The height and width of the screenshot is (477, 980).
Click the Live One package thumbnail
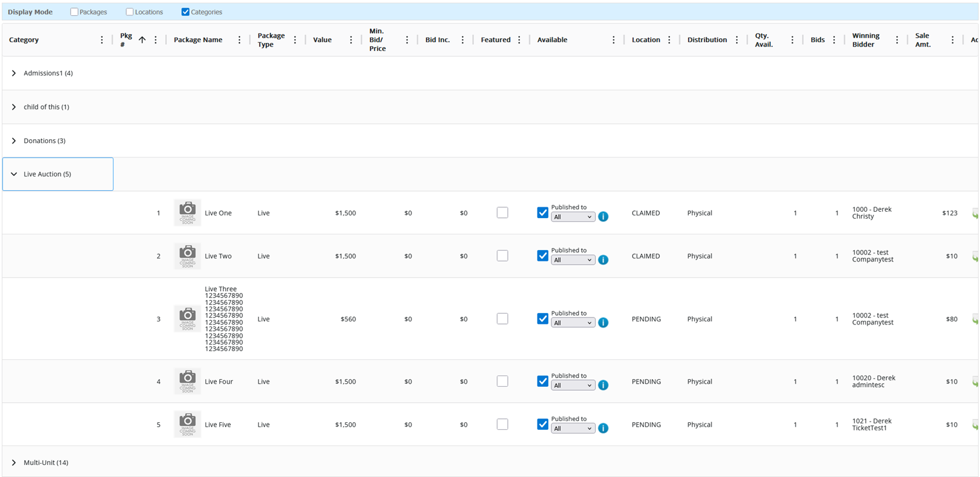click(x=187, y=213)
